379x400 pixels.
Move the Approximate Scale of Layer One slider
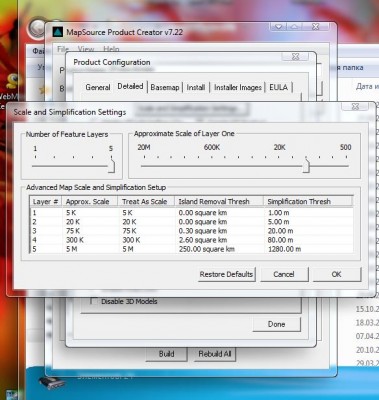point(306,166)
